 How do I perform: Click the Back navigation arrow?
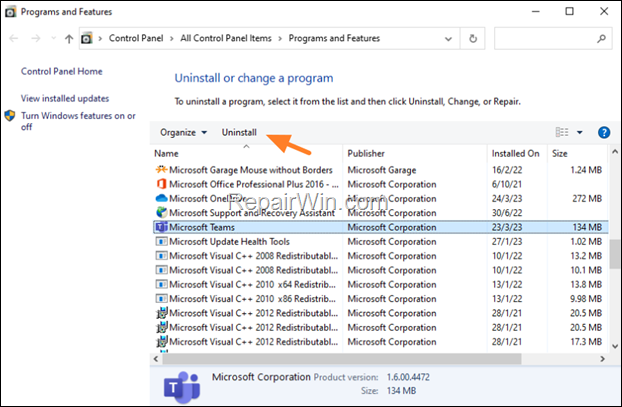(x=13, y=38)
